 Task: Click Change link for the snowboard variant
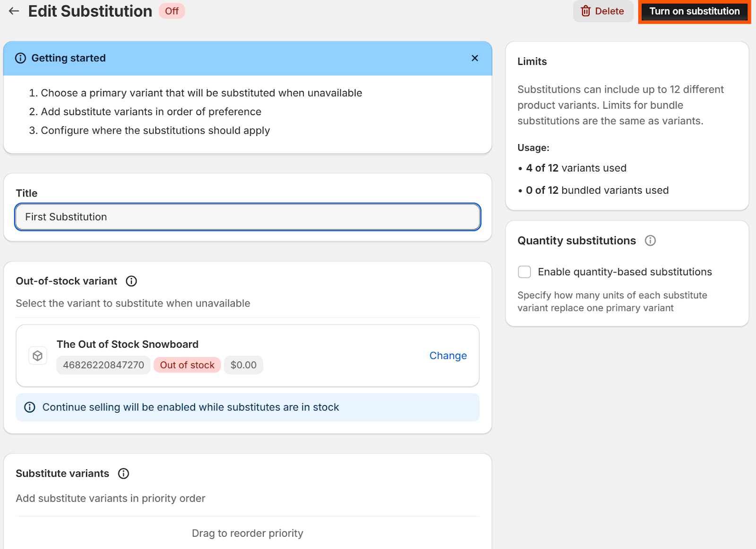click(447, 356)
